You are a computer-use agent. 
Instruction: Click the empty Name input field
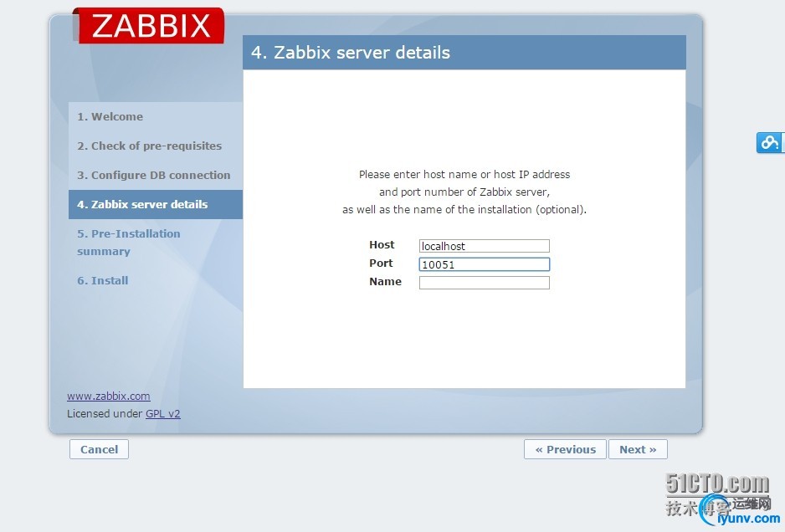[484, 283]
